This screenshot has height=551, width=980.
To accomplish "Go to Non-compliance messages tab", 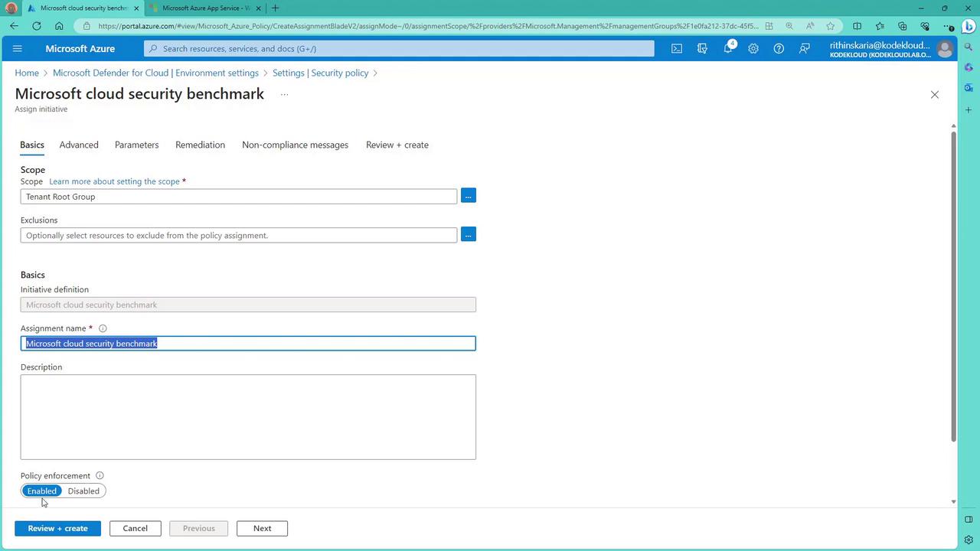I will coord(295,145).
